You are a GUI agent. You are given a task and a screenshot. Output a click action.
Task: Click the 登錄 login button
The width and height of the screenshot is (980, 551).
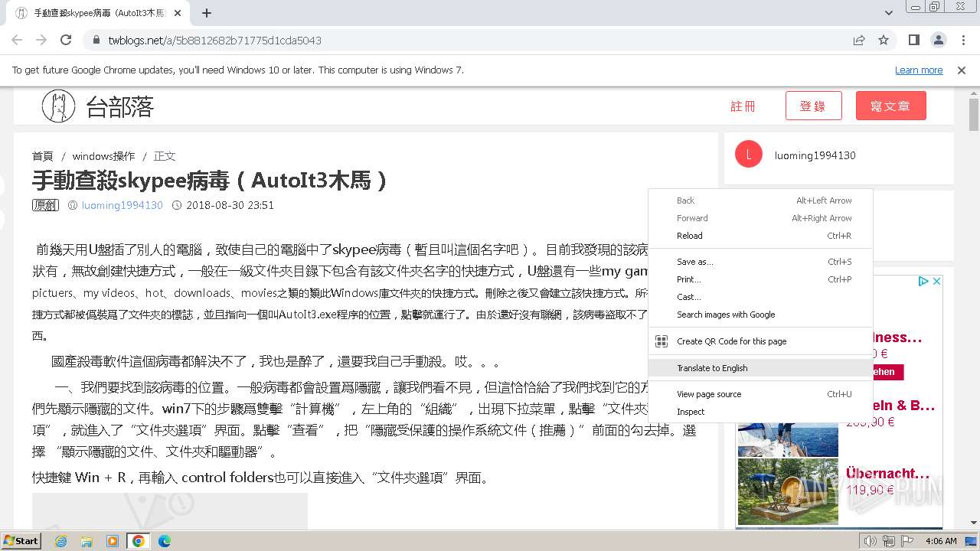(x=813, y=106)
